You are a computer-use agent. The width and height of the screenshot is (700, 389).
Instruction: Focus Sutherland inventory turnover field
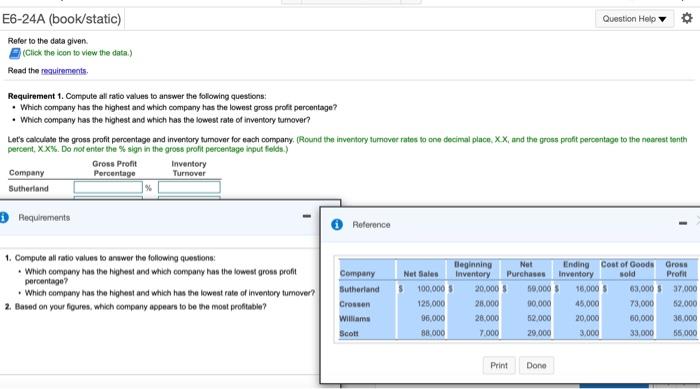click(x=189, y=187)
